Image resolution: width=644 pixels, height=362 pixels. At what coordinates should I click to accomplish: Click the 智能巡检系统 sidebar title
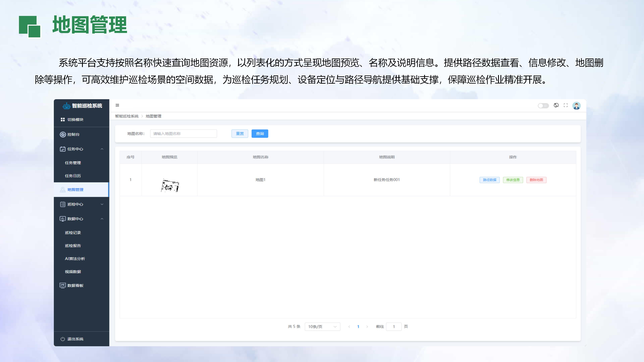click(87, 106)
